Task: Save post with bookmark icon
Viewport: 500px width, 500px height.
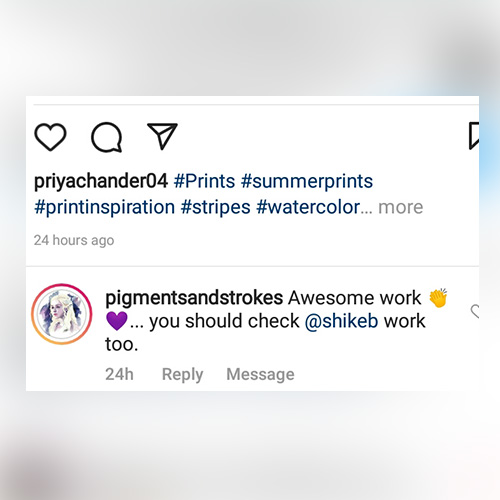Action: click(474, 136)
